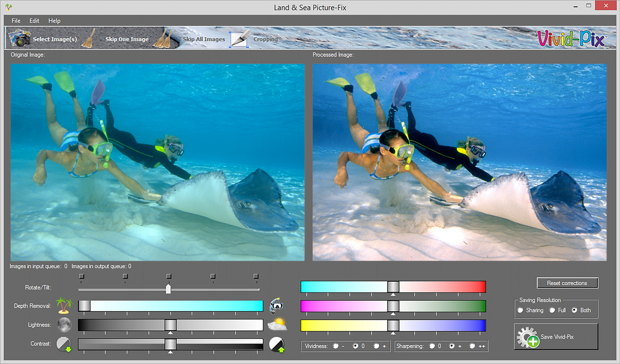
Task: Select the Sharing resolution radio button
Action: (x=520, y=310)
